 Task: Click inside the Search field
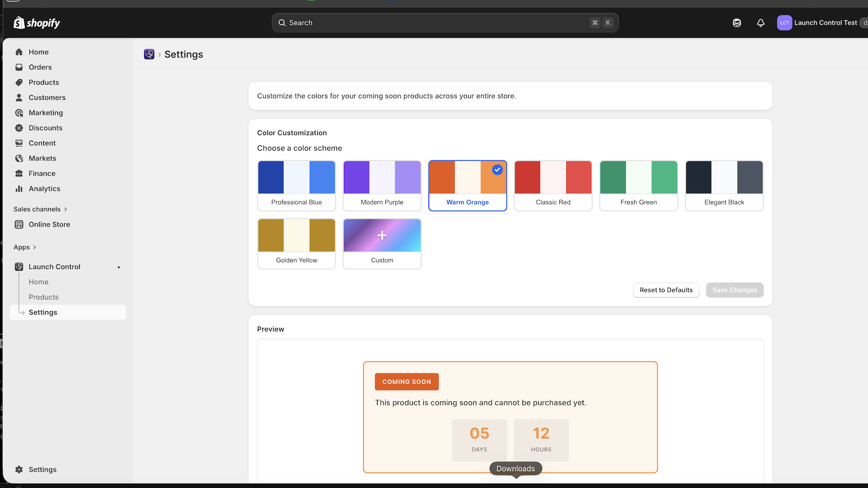coord(445,22)
